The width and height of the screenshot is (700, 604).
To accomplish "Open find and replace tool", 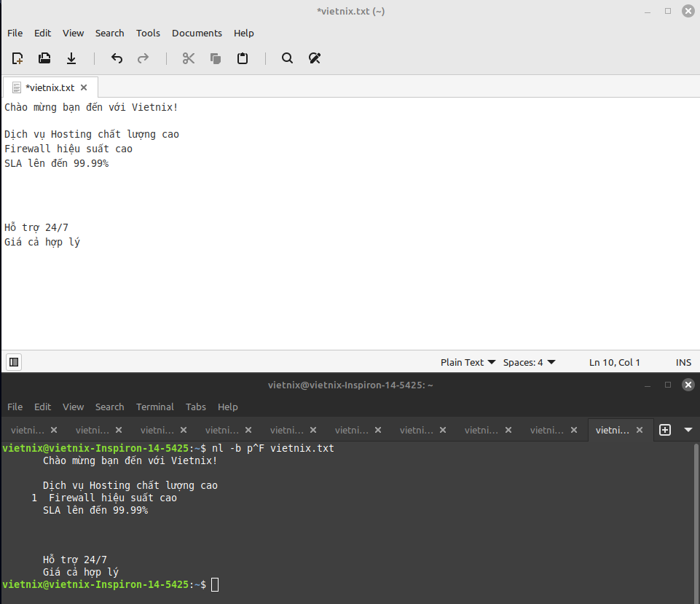I will [314, 58].
